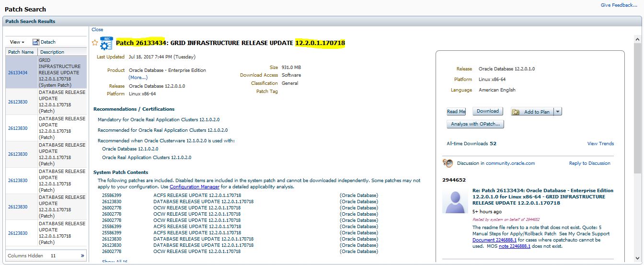Image resolution: width=644 pixels, height=265 pixels.
Task: Expand hidden columns with double-chevron icon
Action: click(x=82, y=256)
